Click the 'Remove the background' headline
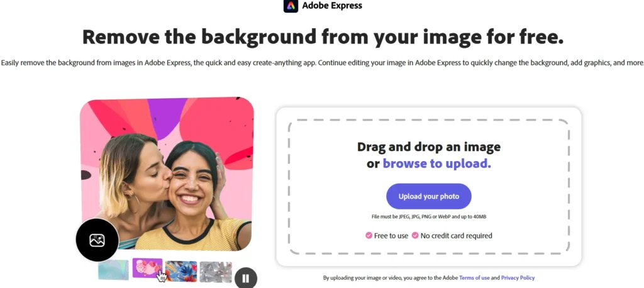 [323, 37]
